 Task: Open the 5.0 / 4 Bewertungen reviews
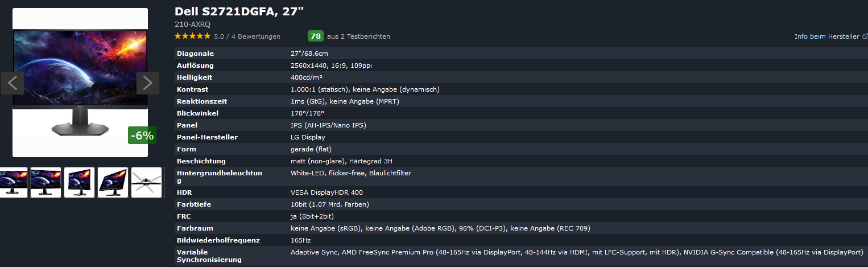[247, 36]
